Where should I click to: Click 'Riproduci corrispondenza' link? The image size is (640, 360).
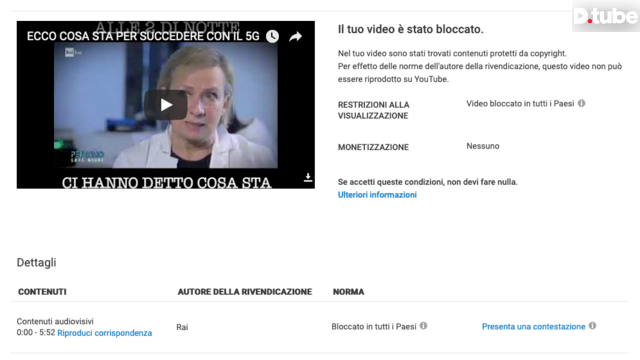(x=104, y=333)
